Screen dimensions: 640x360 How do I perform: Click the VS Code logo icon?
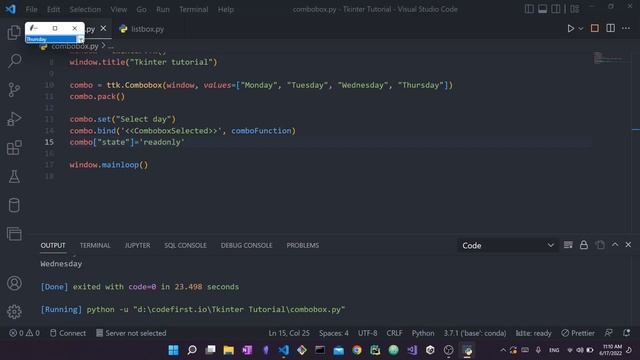(11, 9)
